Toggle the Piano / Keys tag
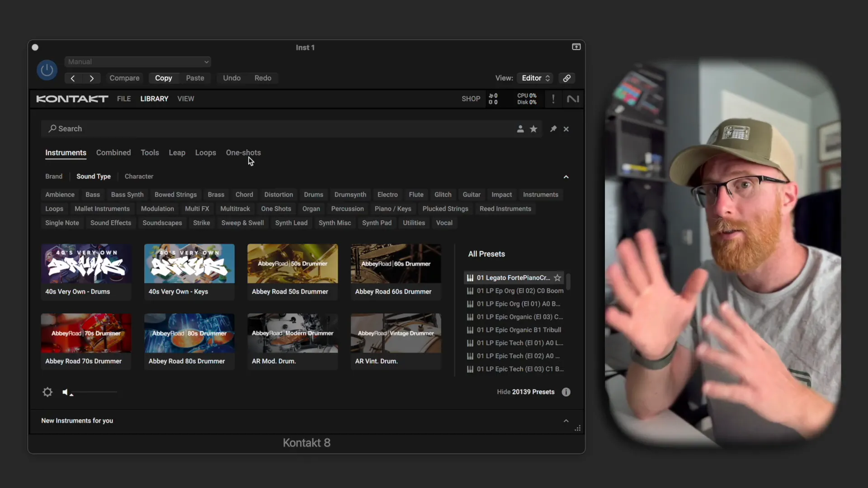 [x=392, y=209]
